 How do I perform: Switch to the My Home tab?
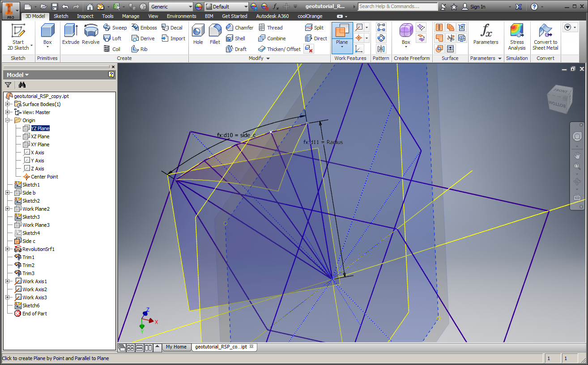[176, 347]
